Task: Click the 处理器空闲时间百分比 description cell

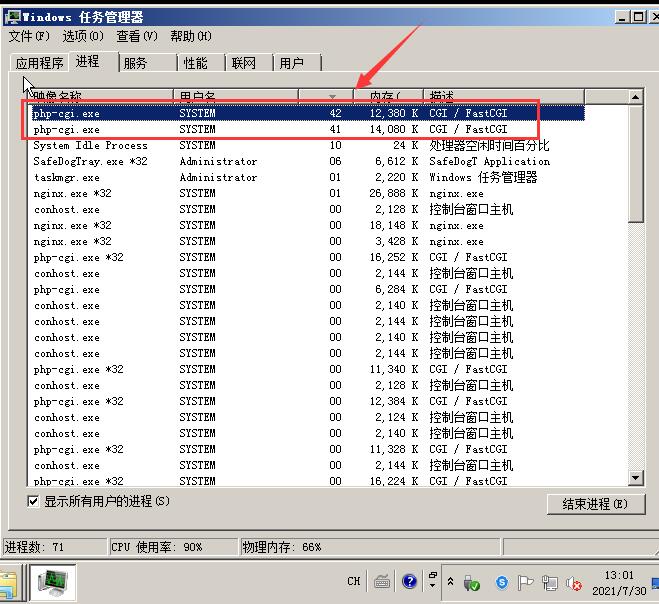Action: tap(489, 145)
